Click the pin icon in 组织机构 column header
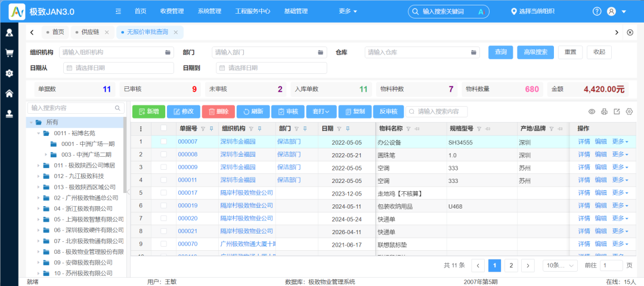This screenshot has width=644, height=286. (259, 129)
